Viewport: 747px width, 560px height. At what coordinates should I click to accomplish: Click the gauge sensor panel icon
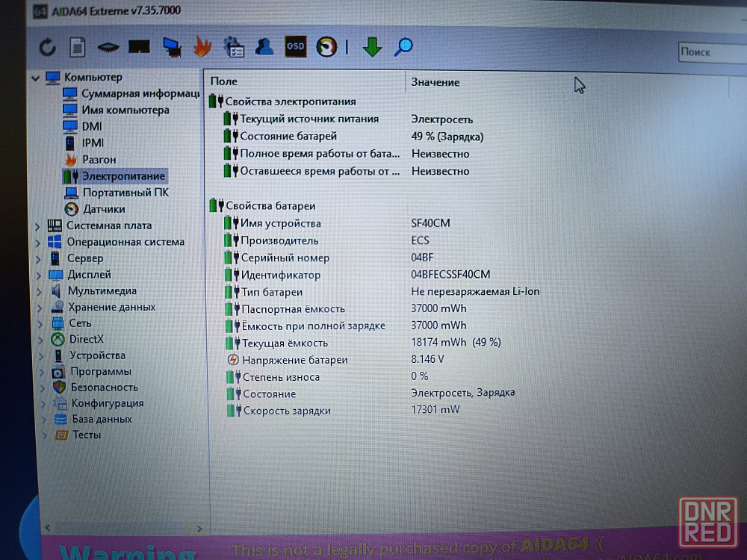coord(326,46)
